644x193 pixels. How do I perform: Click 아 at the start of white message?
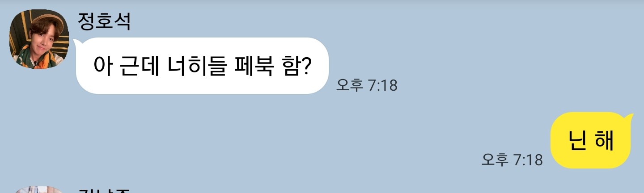[102, 66]
